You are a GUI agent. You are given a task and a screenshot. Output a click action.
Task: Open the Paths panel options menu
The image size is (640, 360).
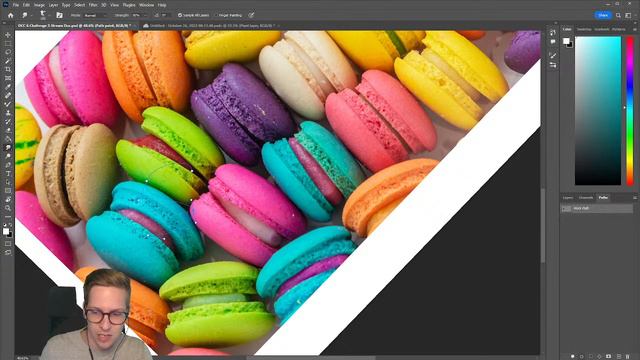[635, 198]
